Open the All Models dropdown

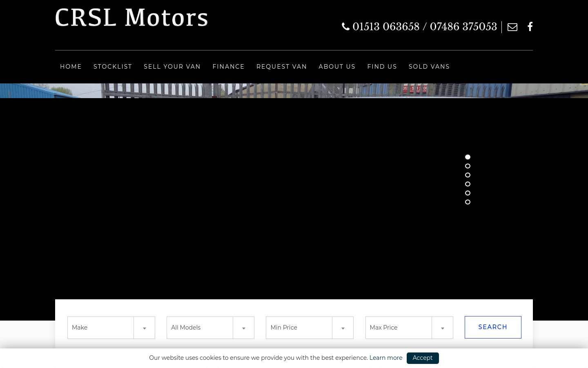pos(210,328)
